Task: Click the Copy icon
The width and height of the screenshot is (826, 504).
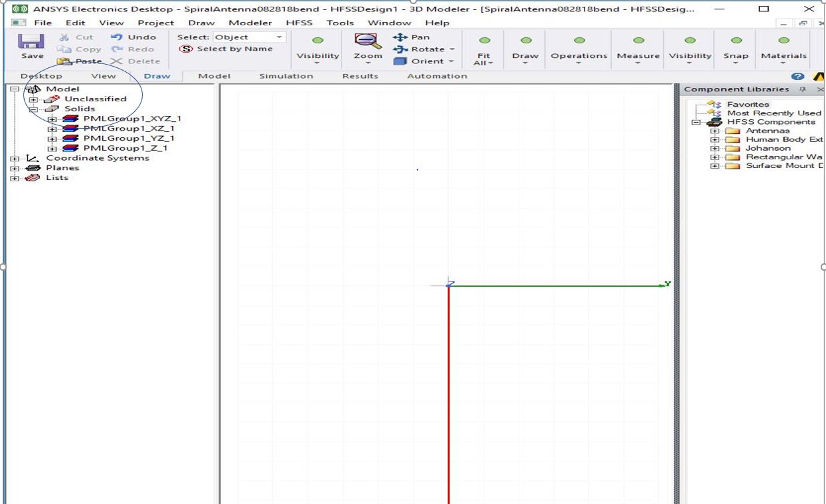Action: tap(64, 49)
